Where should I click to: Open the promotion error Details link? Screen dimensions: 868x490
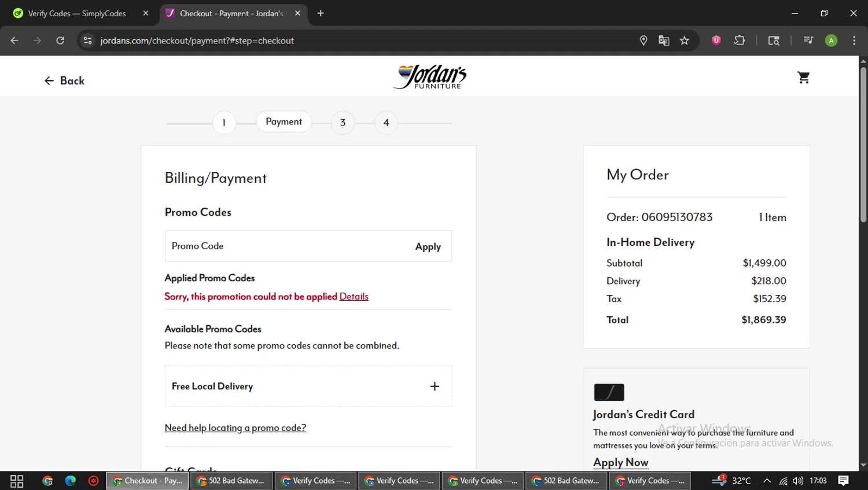tap(354, 296)
